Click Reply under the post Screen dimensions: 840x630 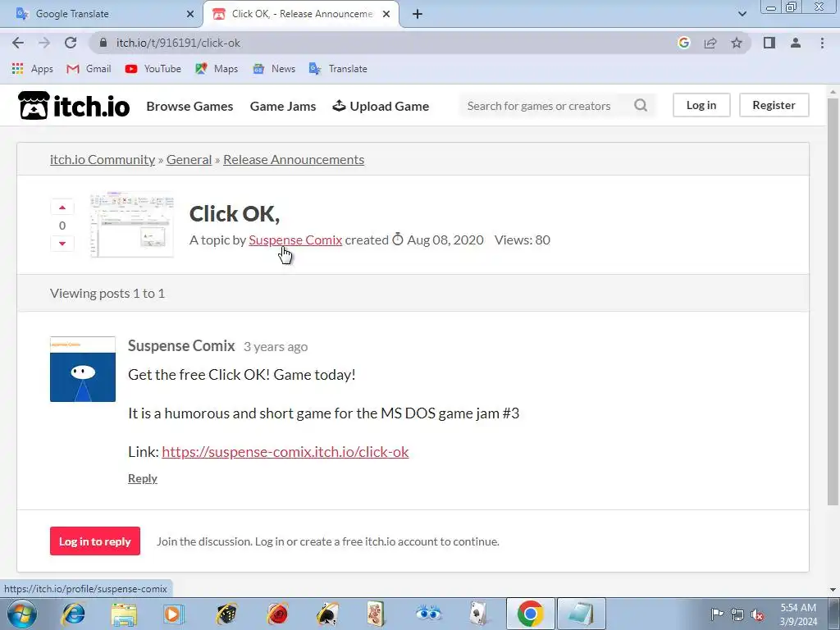click(x=143, y=478)
